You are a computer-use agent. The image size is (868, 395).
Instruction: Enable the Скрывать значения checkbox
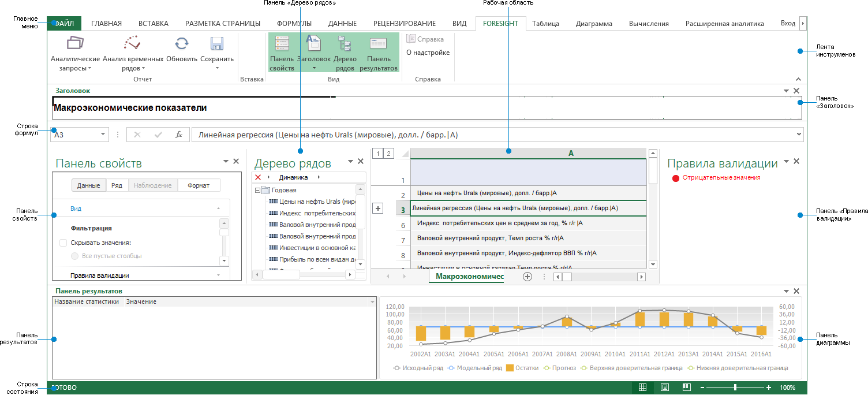coord(63,243)
